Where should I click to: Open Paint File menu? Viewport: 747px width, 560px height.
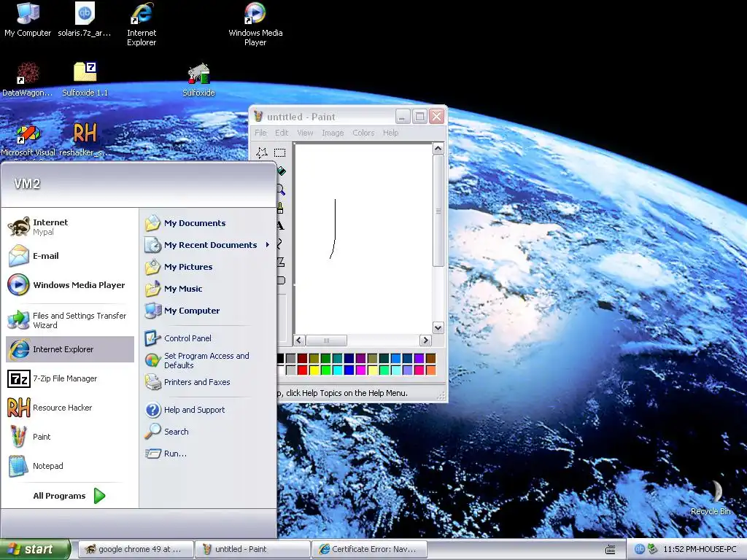pyautogui.click(x=260, y=133)
